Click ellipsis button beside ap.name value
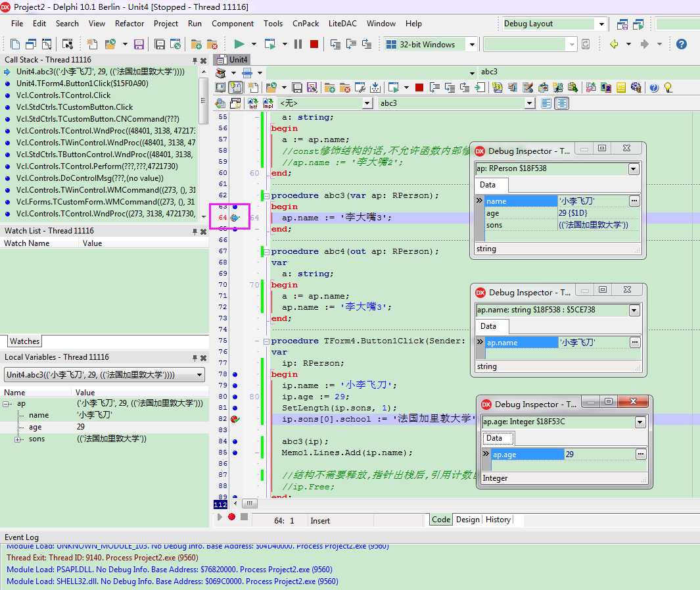This screenshot has height=590, width=700. pyautogui.click(x=634, y=342)
